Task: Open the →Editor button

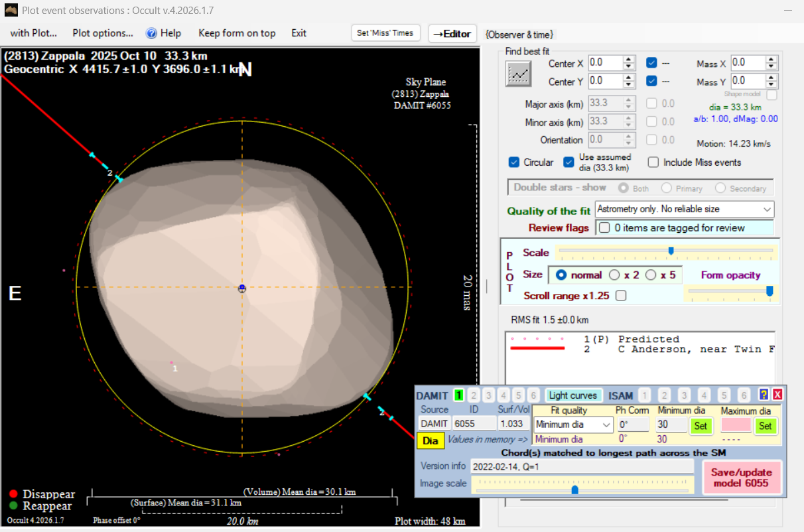Action: pos(452,34)
